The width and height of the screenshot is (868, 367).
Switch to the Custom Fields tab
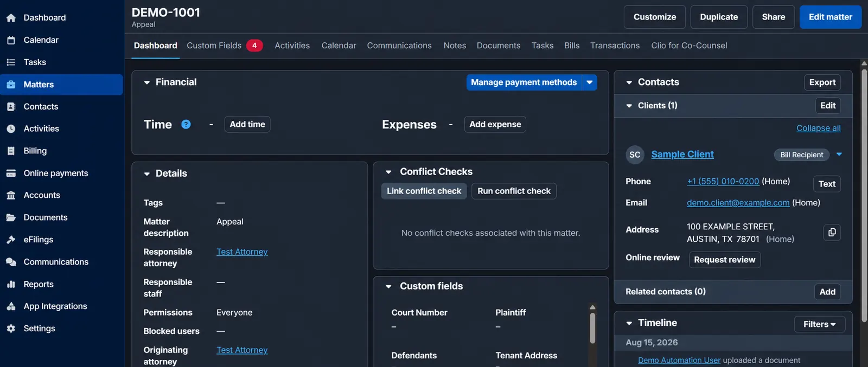[214, 46]
